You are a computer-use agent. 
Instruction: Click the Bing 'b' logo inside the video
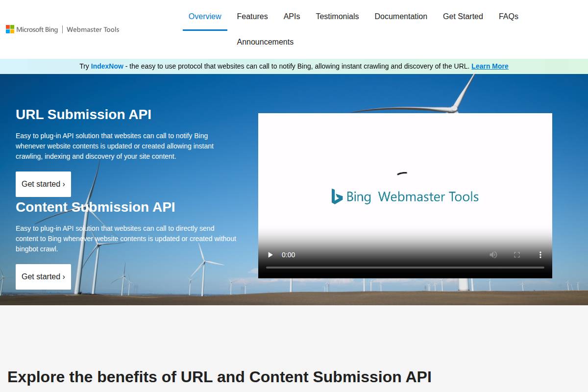click(337, 196)
